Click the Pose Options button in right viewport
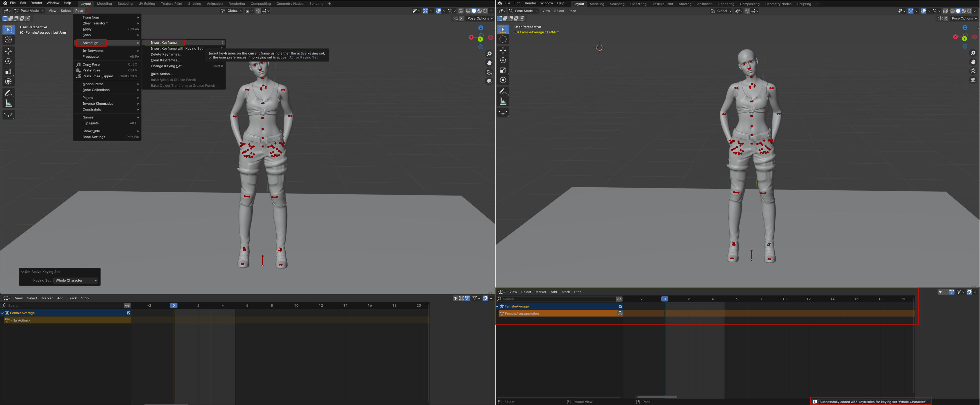 point(964,18)
